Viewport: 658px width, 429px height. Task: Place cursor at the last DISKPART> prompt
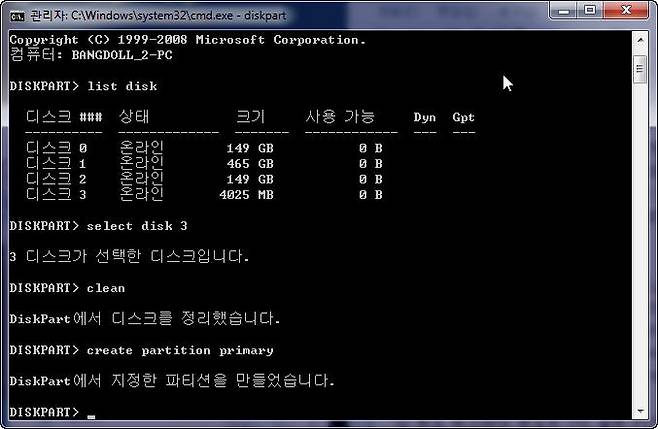[x=90, y=412]
